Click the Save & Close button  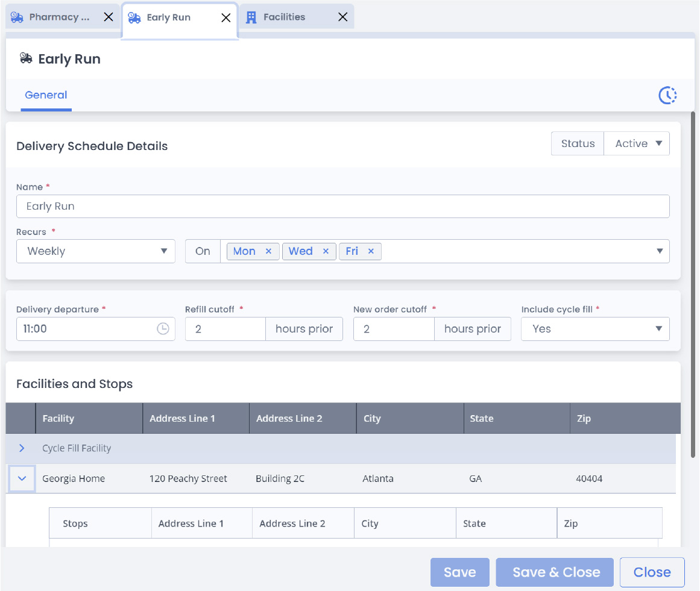click(x=555, y=572)
